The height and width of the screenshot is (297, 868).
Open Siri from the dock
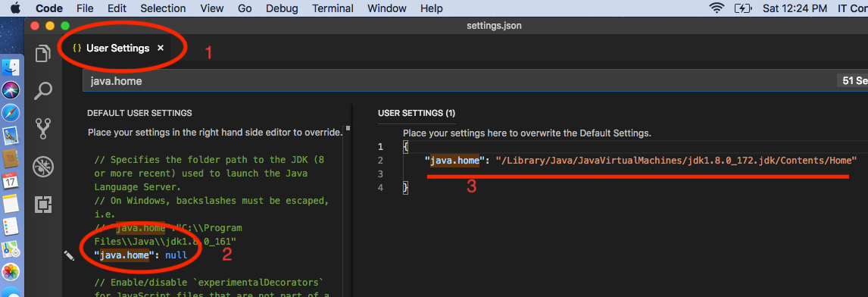click(11, 89)
